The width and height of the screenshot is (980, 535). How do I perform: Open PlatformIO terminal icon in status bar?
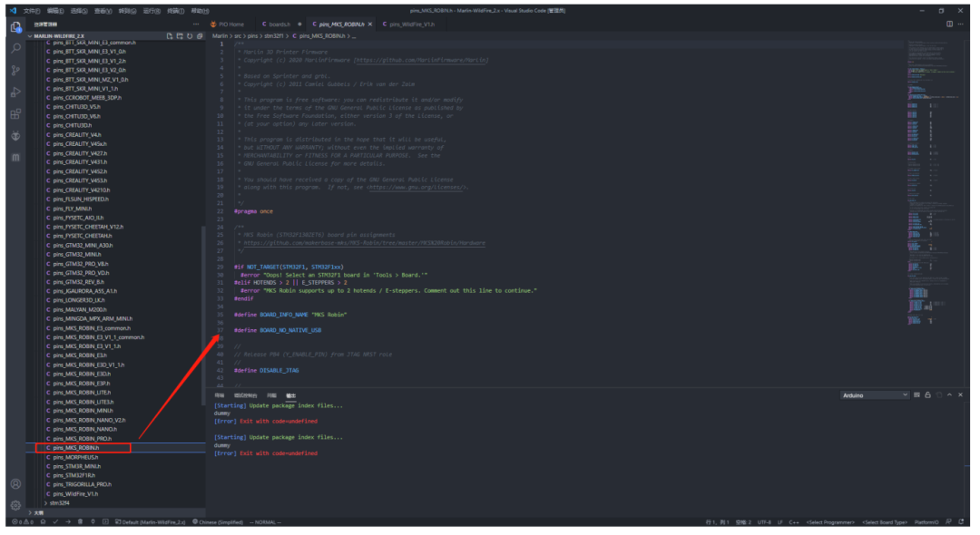(105, 522)
